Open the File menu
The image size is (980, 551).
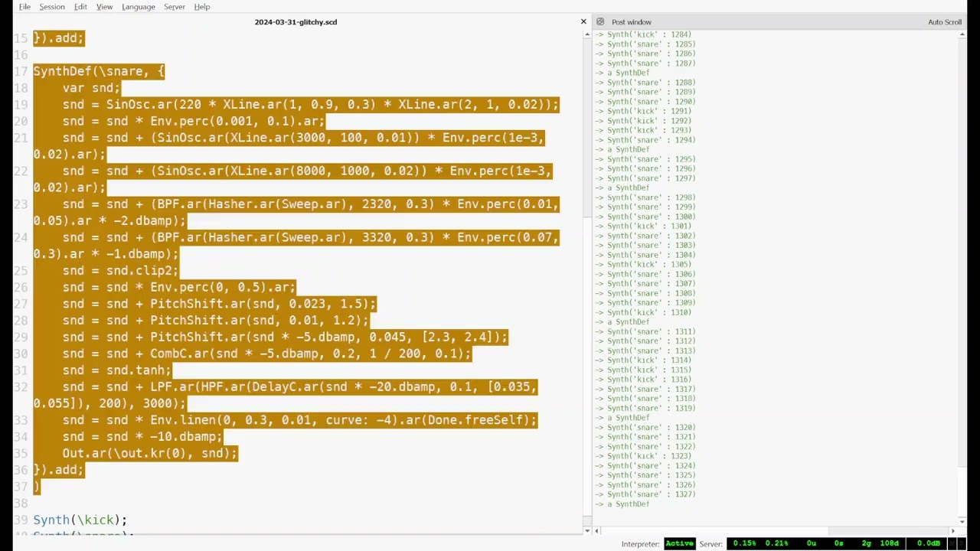pos(24,7)
